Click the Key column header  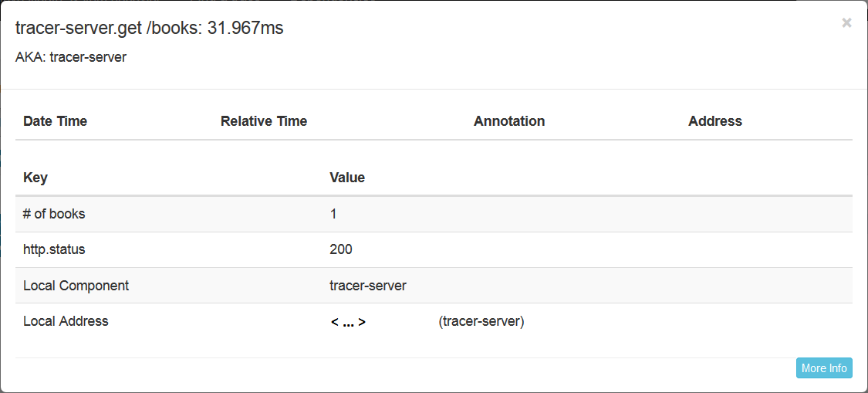coord(35,178)
